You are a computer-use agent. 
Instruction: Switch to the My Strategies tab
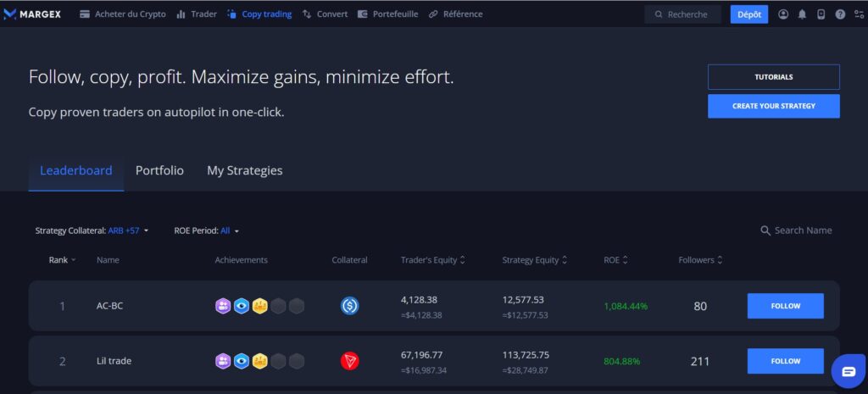pyautogui.click(x=245, y=170)
